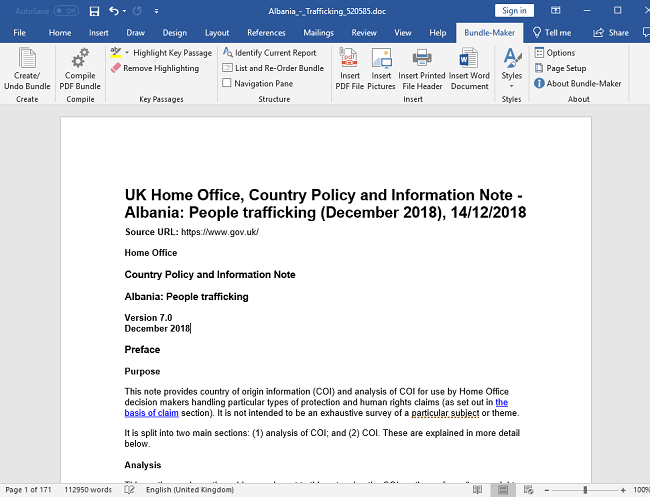Open the Help tab
This screenshot has width=650, height=497.
tap(437, 33)
